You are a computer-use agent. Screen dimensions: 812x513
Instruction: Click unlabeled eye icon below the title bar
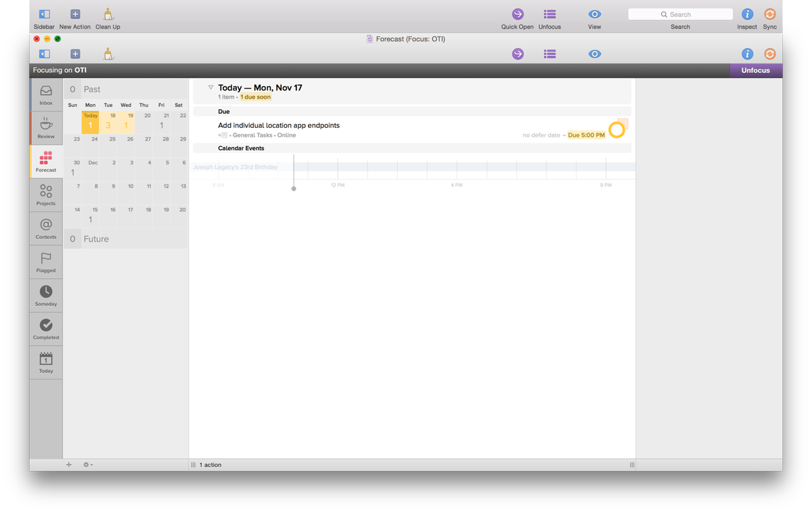(595, 54)
